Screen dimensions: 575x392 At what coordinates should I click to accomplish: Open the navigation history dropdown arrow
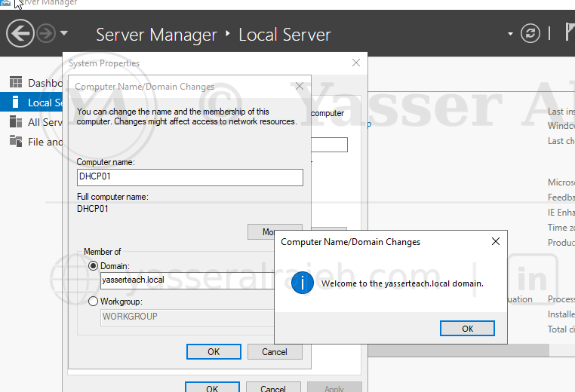pyautogui.click(x=64, y=33)
